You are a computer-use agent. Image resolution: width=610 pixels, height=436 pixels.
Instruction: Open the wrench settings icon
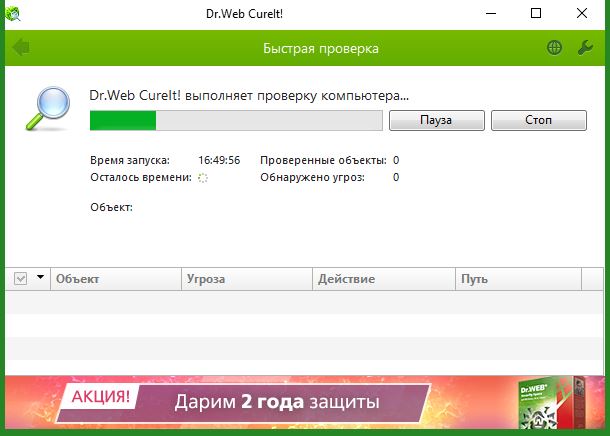585,48
